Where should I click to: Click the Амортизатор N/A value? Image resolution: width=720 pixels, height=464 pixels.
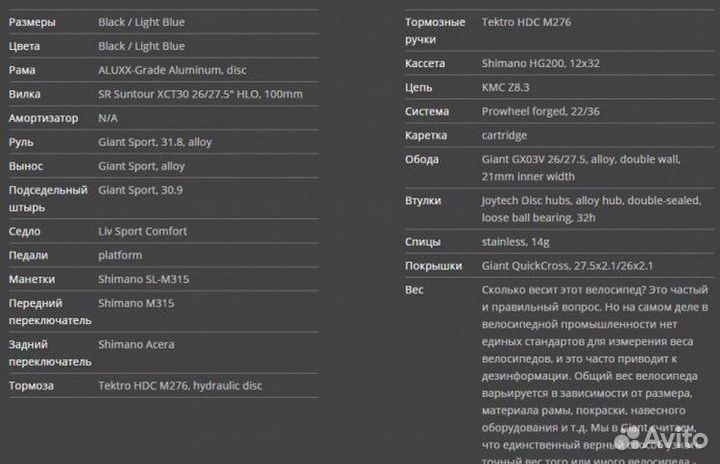108,118
